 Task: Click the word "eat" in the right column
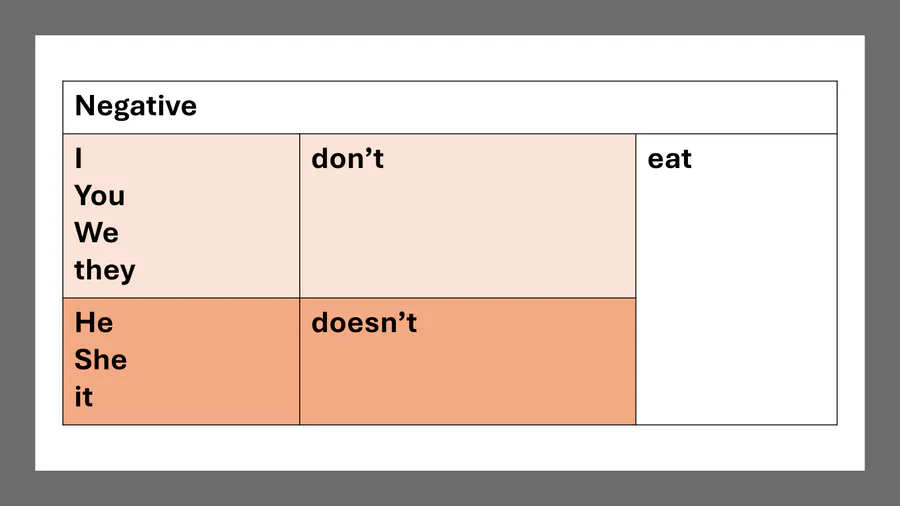pos(669,159)
